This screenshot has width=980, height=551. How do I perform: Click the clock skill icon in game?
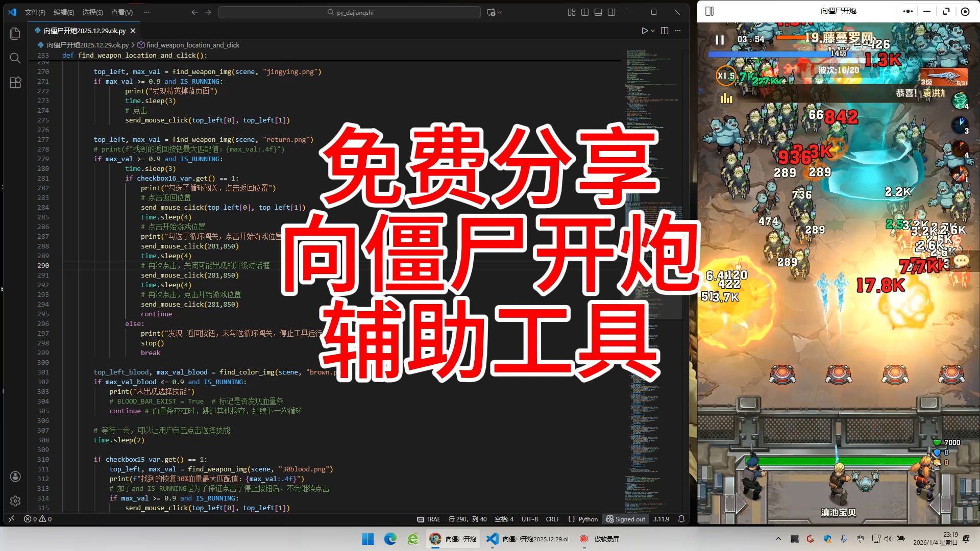coord(960,124)
